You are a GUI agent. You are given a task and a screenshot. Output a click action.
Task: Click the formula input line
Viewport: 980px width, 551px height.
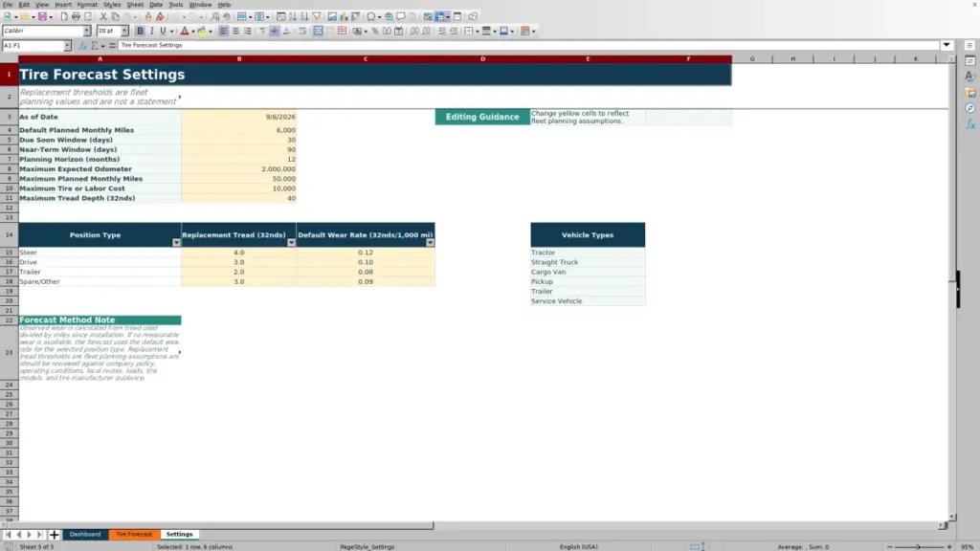[528, 45]
